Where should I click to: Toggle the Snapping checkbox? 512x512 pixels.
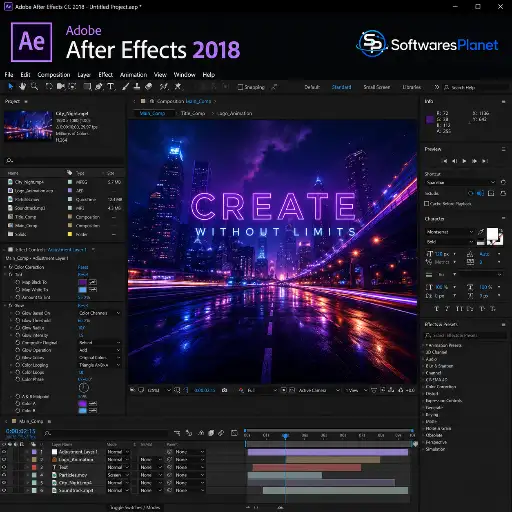[x=240, y=87]
